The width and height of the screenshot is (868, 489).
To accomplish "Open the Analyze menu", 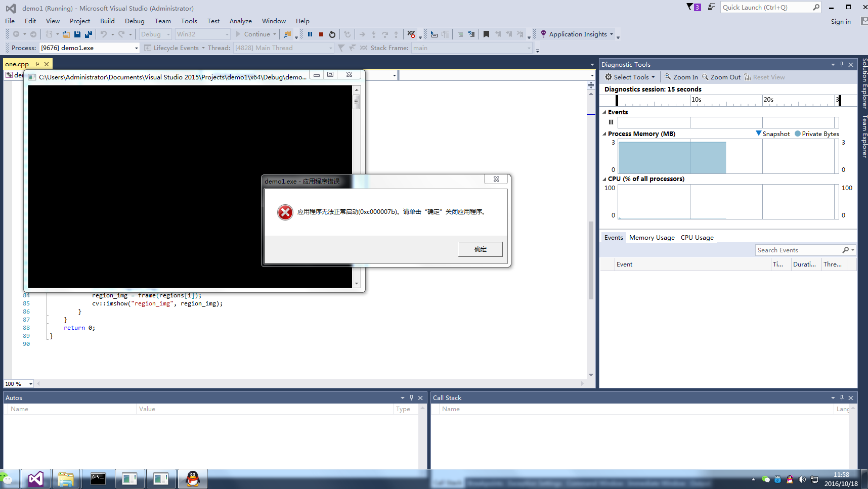I will pyautogui.click(x=241, y=21).
